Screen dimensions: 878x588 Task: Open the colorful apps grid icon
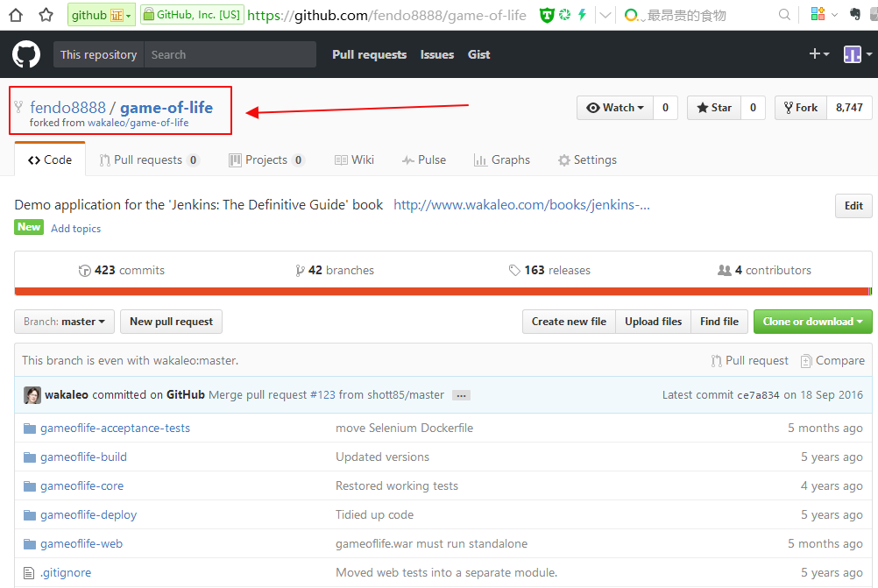(x=818, y=15)
